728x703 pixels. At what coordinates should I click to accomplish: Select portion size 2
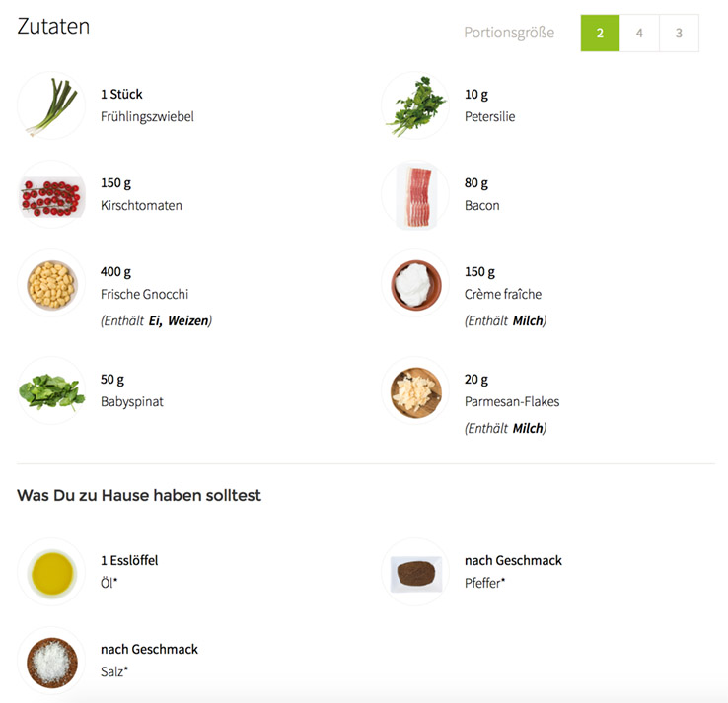[600, 33]
